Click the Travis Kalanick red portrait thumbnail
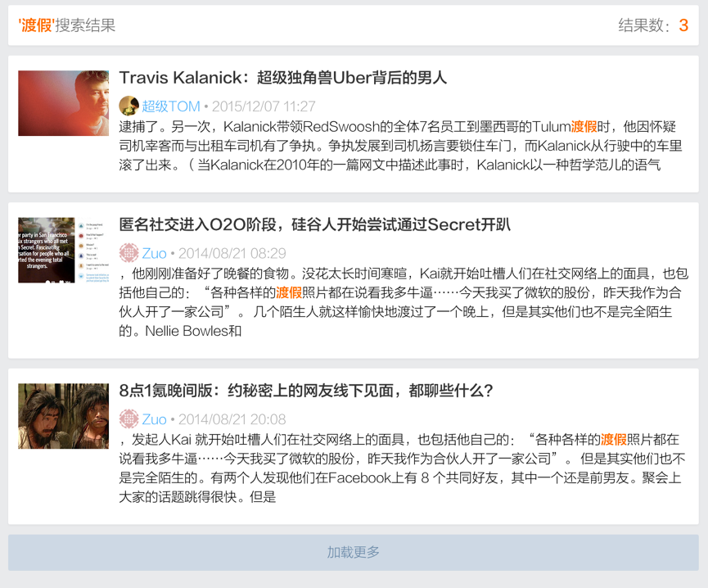The width and height of the screenshot is (708, 588). click(x=63, y=102)
